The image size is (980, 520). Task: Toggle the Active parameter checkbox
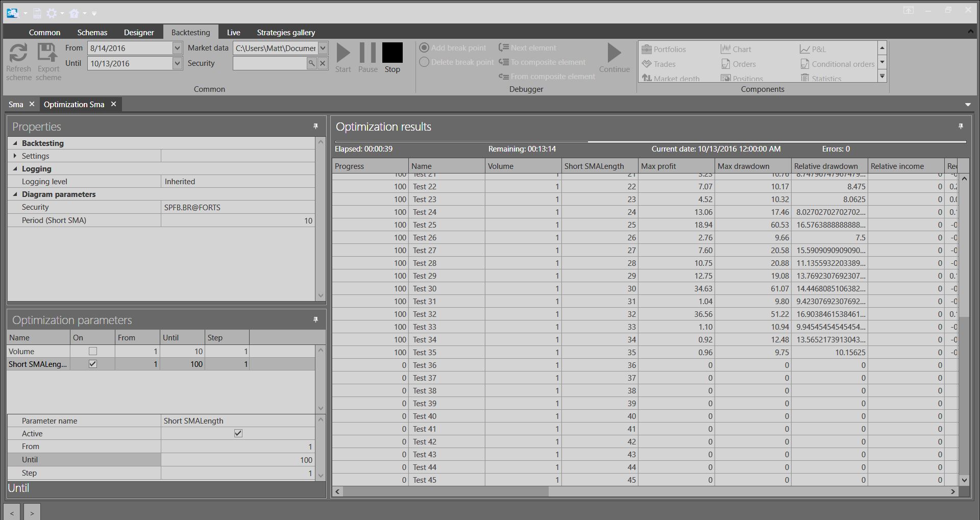pos(238,433)
